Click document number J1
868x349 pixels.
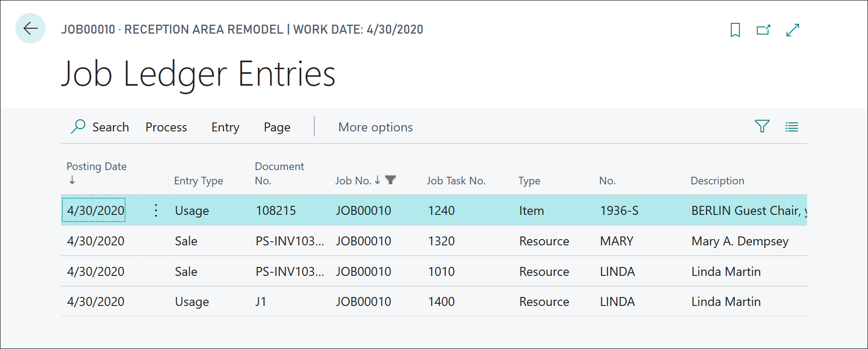[x=260, y=301]
